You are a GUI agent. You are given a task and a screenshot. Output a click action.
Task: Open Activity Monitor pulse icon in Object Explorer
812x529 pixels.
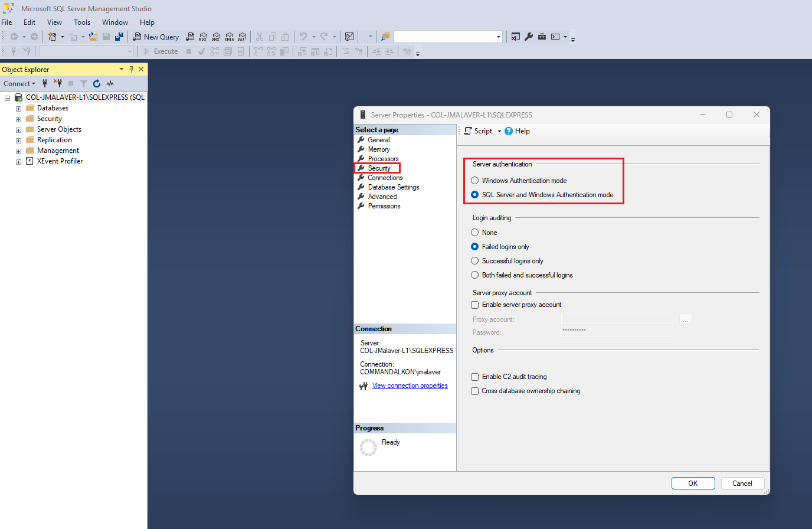pyautogui.click(x=110, y=83)
